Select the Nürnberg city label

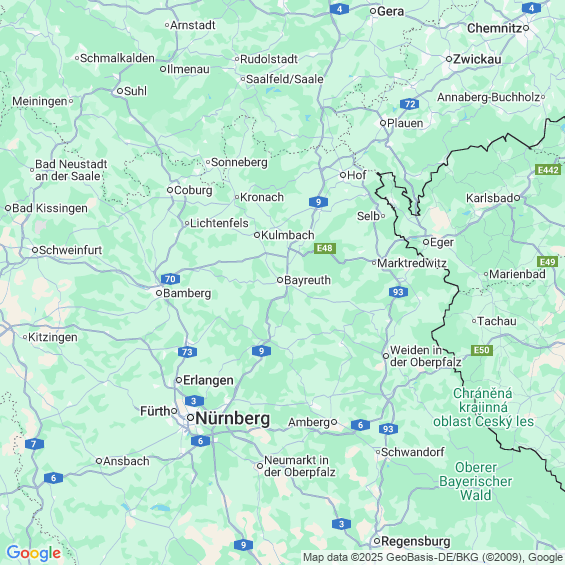point(233,419)
